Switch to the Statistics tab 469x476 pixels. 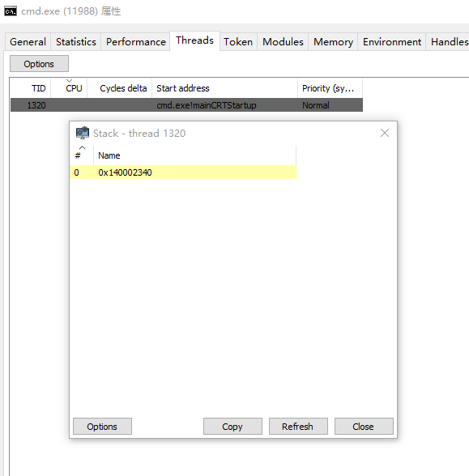pos(76,41)
